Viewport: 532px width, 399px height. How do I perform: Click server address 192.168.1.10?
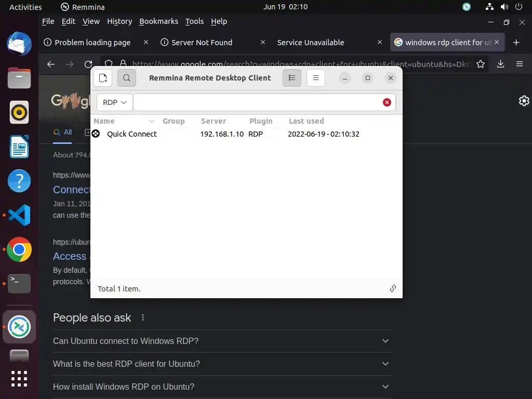tap(222, 134)
